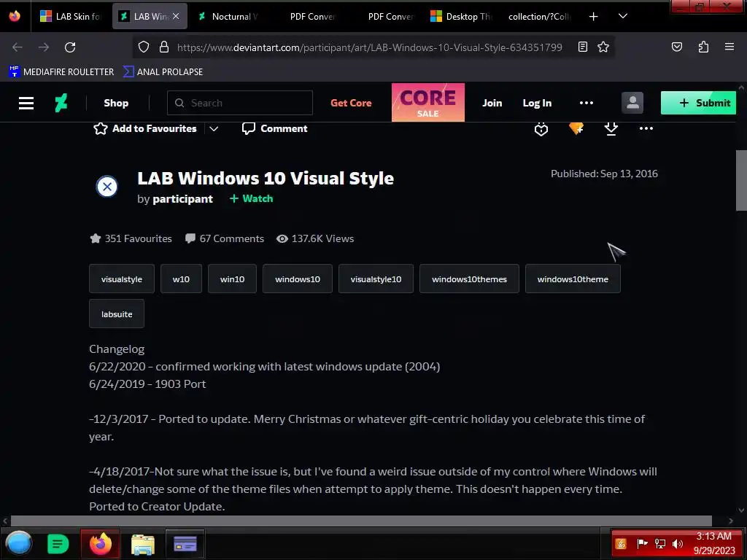
Task: Select the w10 tag
Action: (x=181, y=279)
